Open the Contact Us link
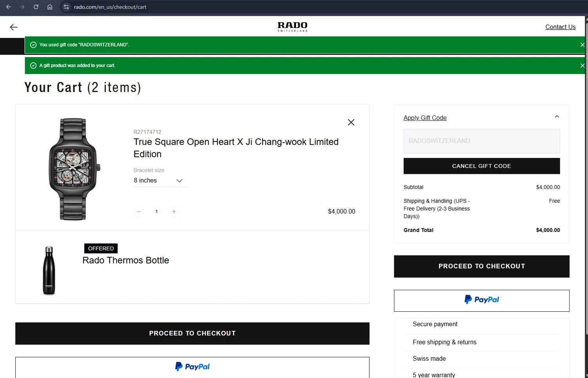The height and width of the screenshot is (378, 588). (x=560, y=27)
